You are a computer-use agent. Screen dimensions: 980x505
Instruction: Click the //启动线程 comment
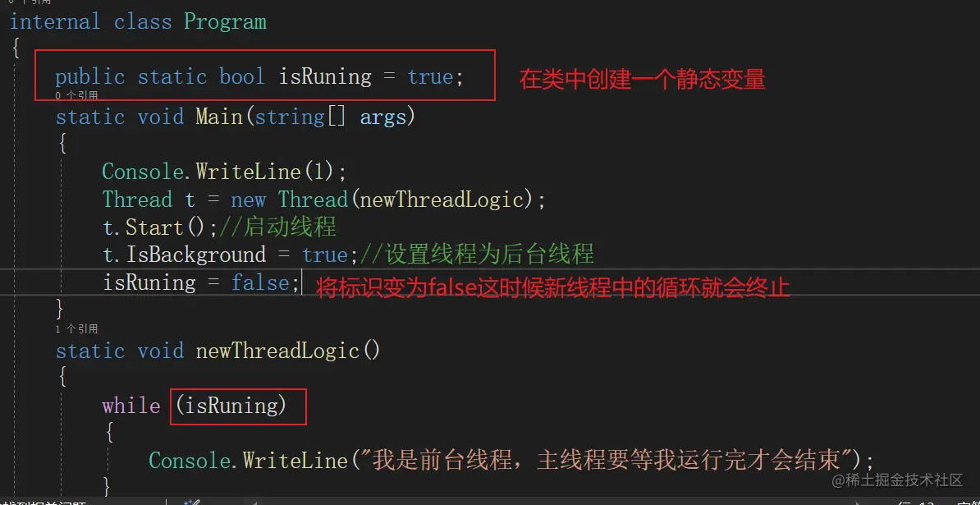tap(277, 227)
